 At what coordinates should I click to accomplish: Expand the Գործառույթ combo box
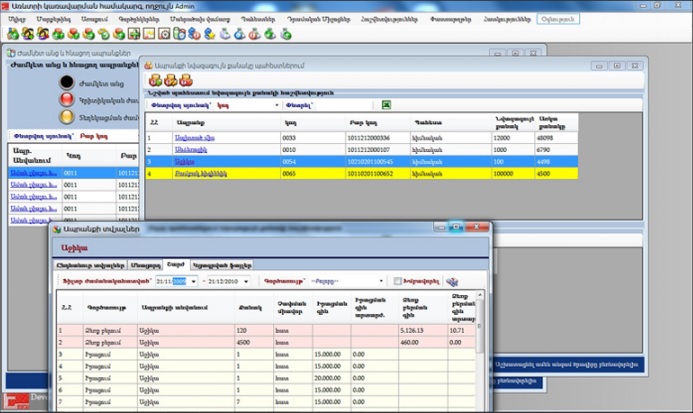(381, 281)
